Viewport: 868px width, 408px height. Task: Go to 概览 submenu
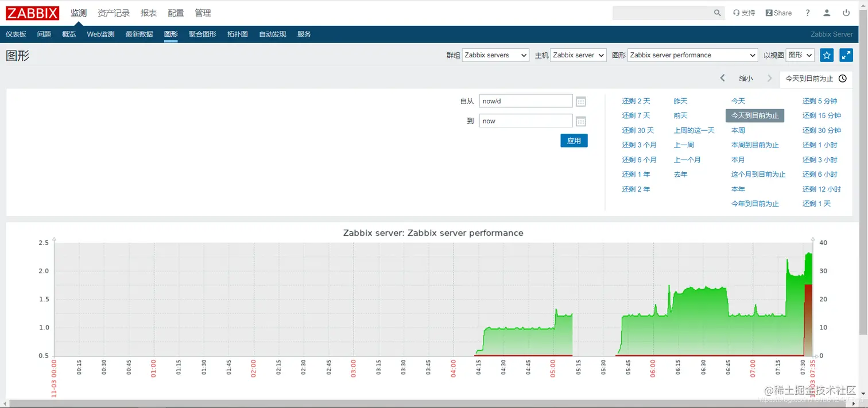click(69, 34)
